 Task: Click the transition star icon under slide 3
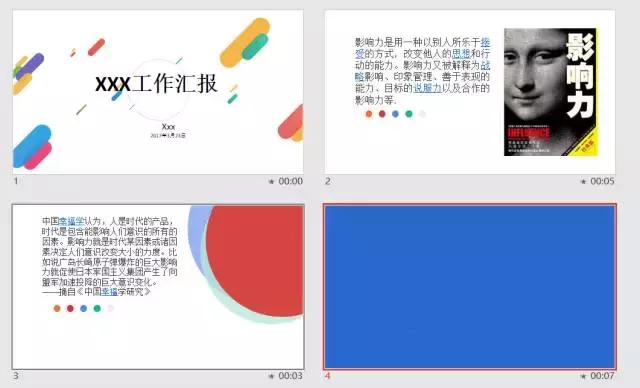click(x=271, y=376)
